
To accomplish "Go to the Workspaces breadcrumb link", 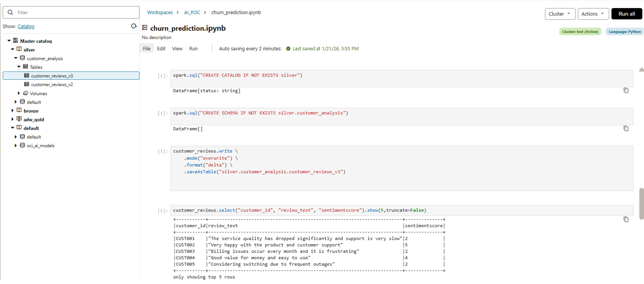I will 160,13.
